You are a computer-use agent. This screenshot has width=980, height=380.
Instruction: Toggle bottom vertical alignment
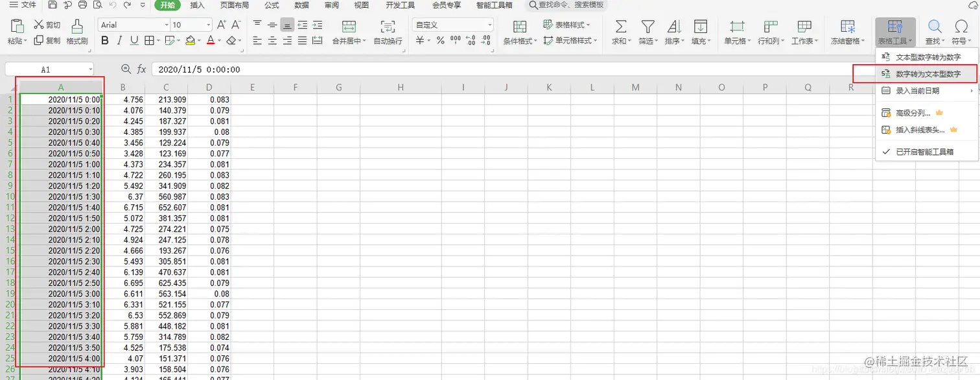coord(287,25)
